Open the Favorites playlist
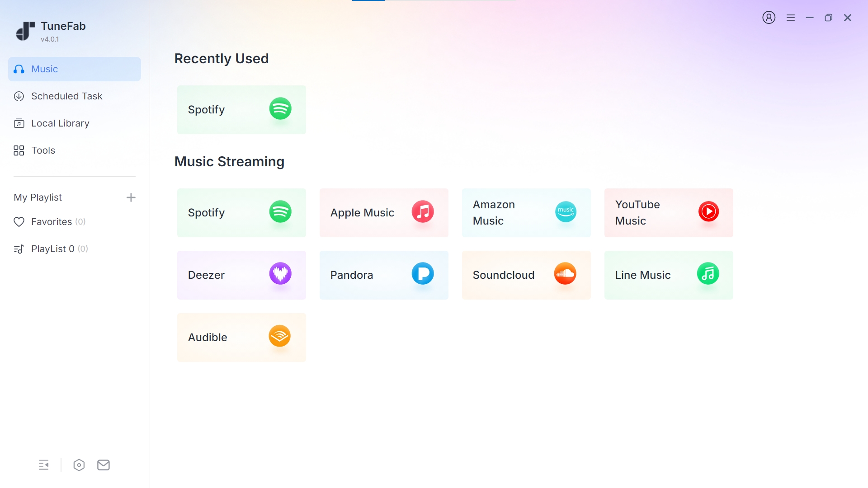The width and height of the screenshot is (868, 488). 51,222
